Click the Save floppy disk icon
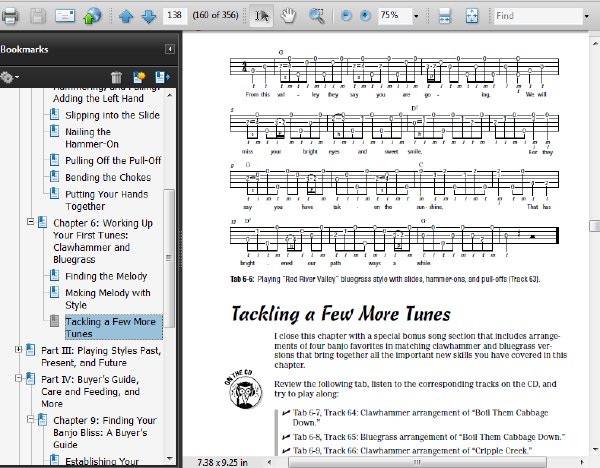Viewport: 600px width, 468px height. click(38, 16)
